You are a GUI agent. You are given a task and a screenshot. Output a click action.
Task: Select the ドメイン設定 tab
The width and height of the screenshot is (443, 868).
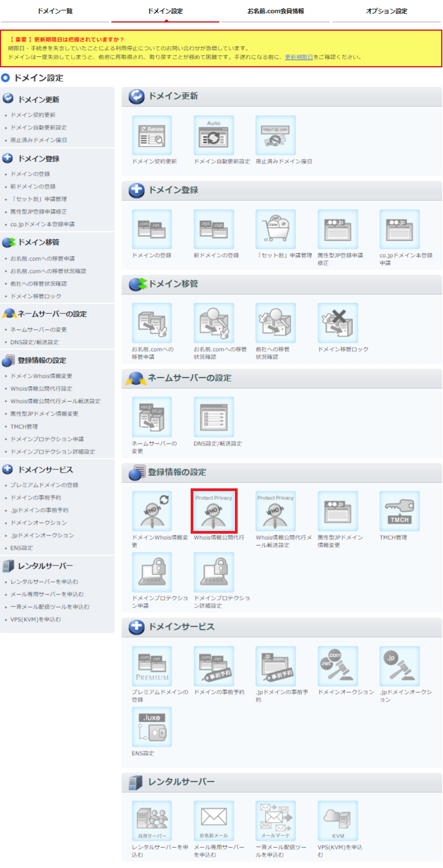[x=166, y=11]
